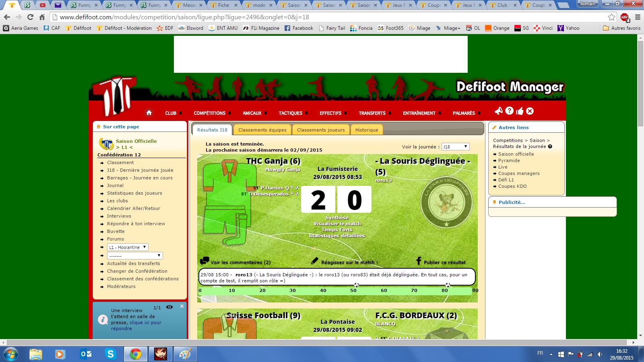Viewport: 644px width, 362px height.
Task: Open the ENTRAÎNEMENT menu
Action: click(422, 113)
